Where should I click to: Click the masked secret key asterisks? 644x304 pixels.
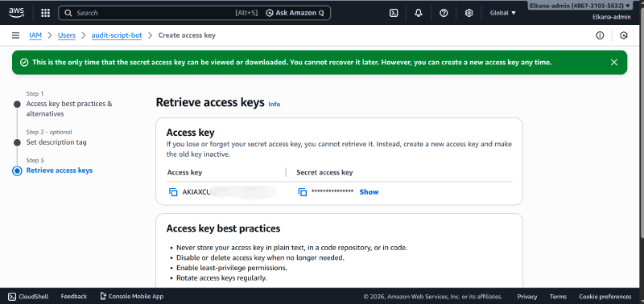click(x=332, y=191)
